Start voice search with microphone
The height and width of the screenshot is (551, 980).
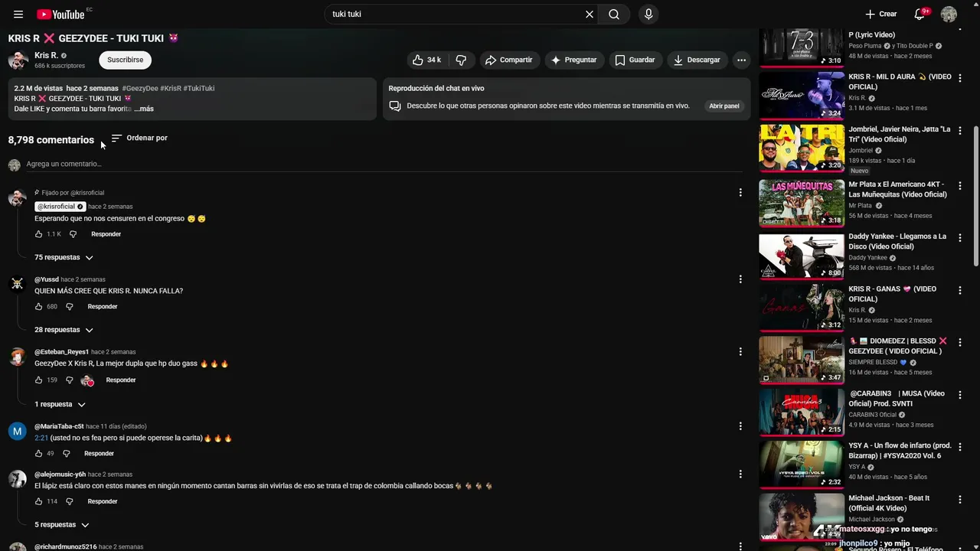click(648, 15)
